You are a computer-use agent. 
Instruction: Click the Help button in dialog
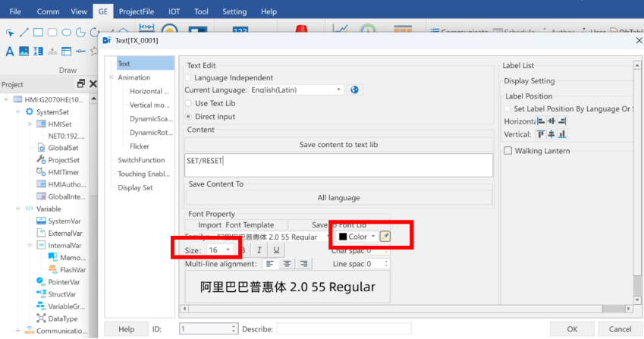click(127, 329)
